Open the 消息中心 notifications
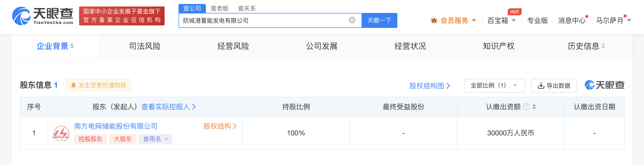 pos(572,20)
